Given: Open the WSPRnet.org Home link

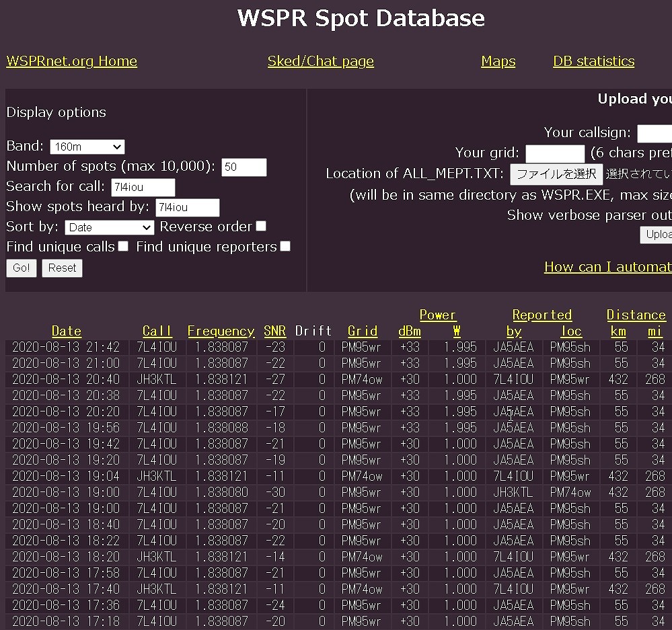Looking at the screenshot, I should pos(71,61).
